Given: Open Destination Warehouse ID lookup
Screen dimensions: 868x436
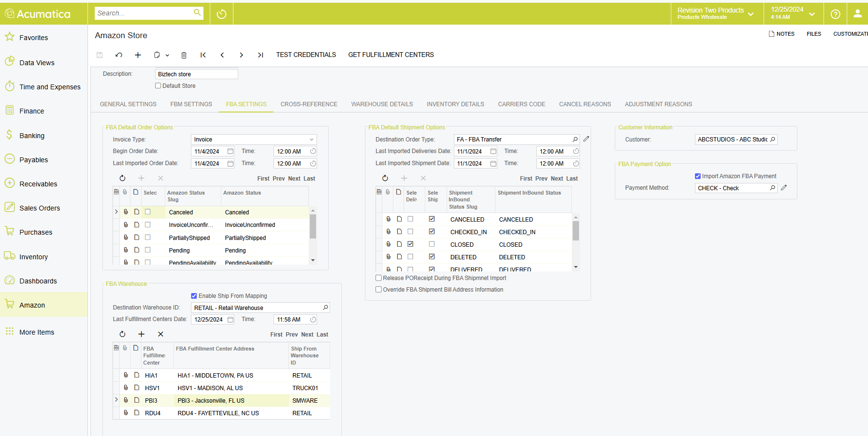Looking at the screenshot, I should [325, 308].
